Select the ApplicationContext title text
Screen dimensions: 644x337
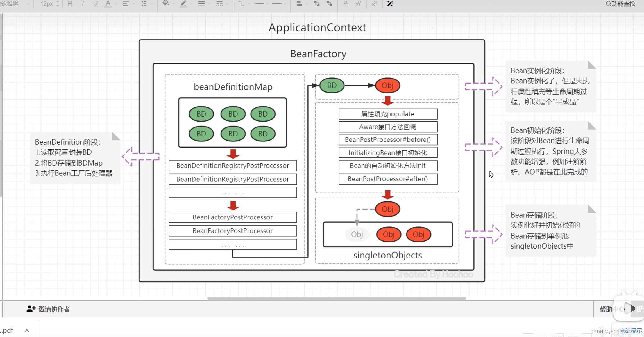click(x=317, y=28)
